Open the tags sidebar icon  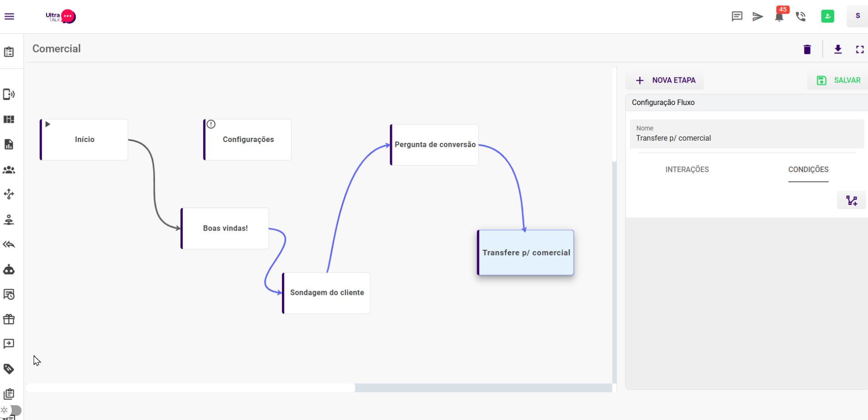9,369
